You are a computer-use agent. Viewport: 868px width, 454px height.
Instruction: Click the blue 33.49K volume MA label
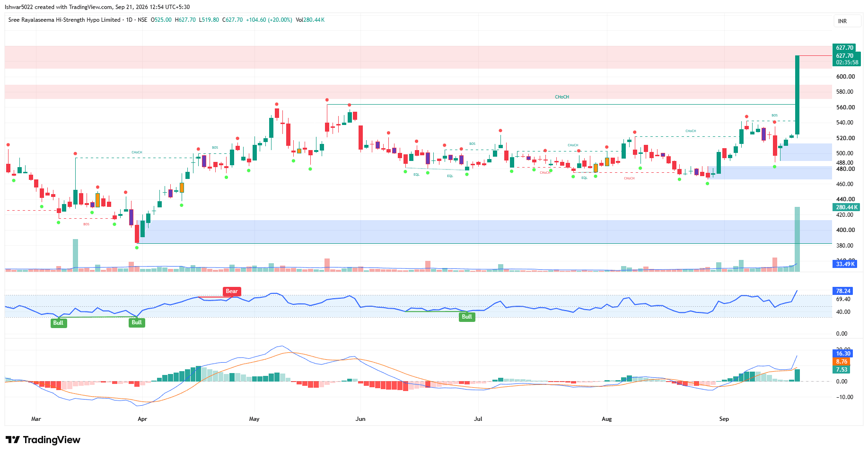845,264
